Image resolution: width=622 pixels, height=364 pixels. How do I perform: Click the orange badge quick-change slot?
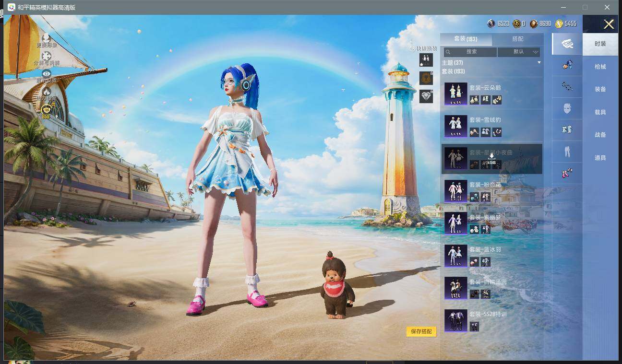pos(426,78)
